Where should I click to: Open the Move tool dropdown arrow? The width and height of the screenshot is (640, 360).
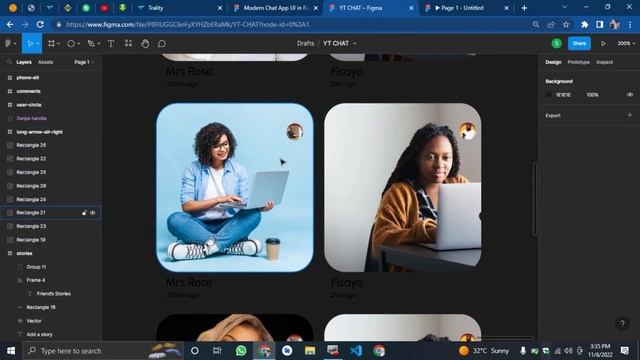pos(38,44)
